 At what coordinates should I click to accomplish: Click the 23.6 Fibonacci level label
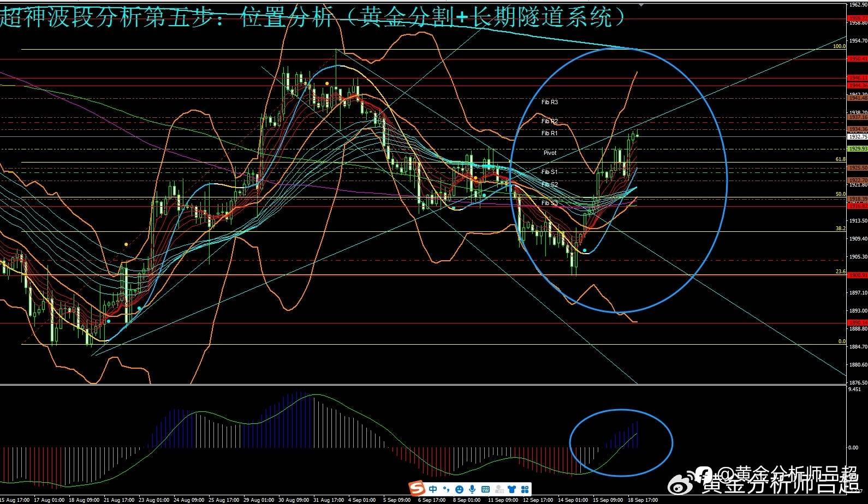pos(841,272)
